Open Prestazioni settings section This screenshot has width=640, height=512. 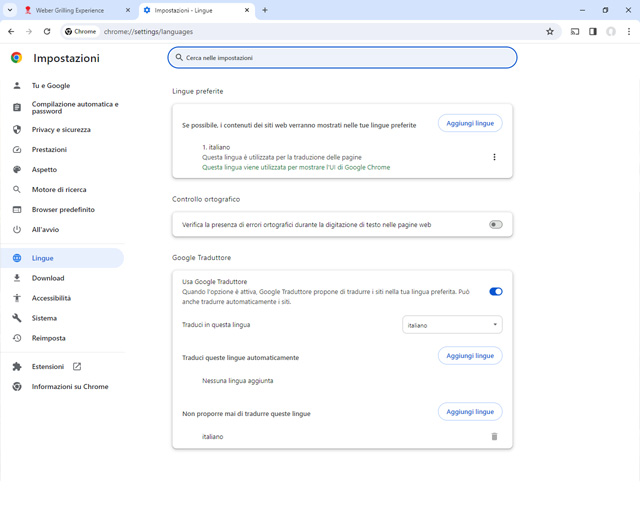tap(62, 149)
